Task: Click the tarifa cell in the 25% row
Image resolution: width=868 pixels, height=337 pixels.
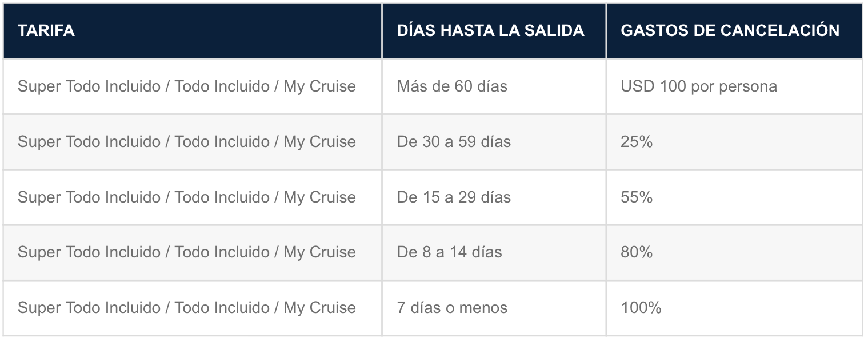Action: [193, 142]
